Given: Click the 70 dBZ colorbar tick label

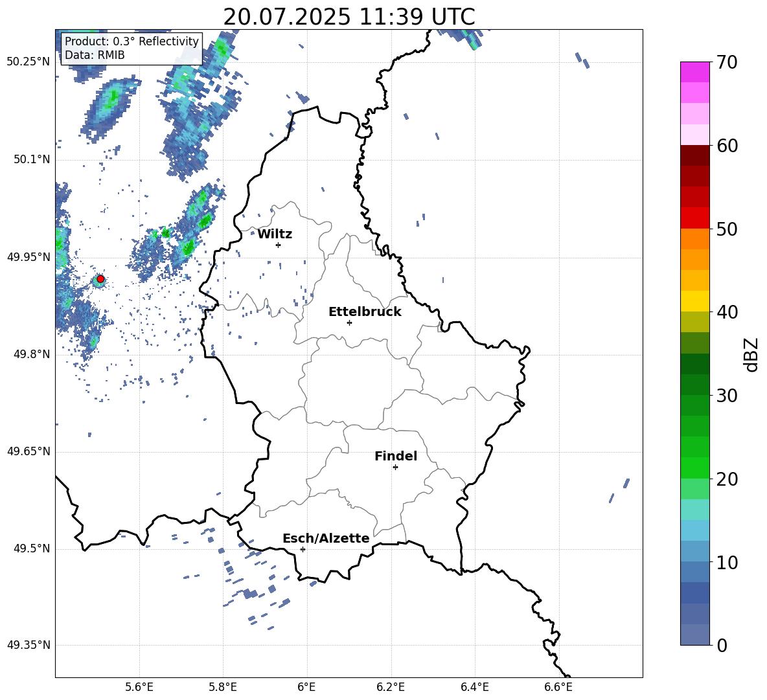Looking at the screenshot, I should point(727,62).
